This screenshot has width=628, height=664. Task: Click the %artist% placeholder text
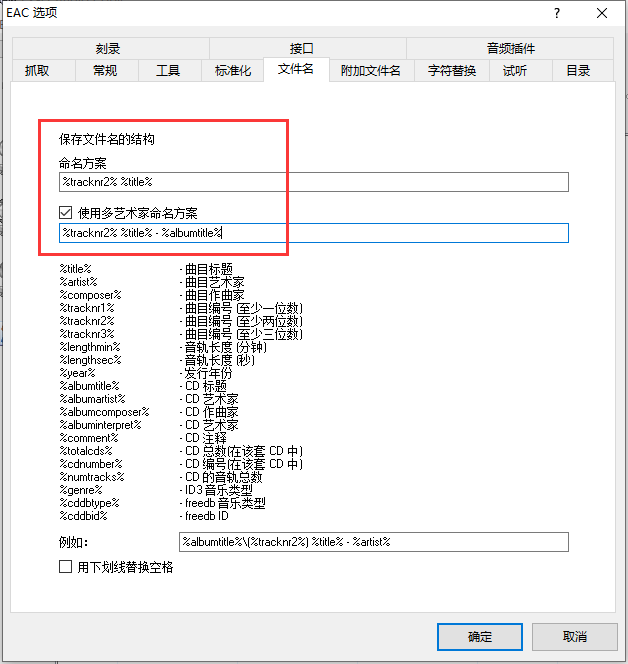pos(78,282)
